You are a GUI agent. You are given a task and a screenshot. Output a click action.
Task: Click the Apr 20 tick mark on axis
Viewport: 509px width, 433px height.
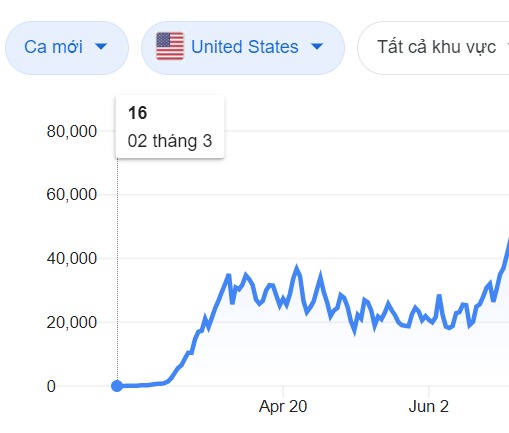pyautogui.click(x=283, y=391)
